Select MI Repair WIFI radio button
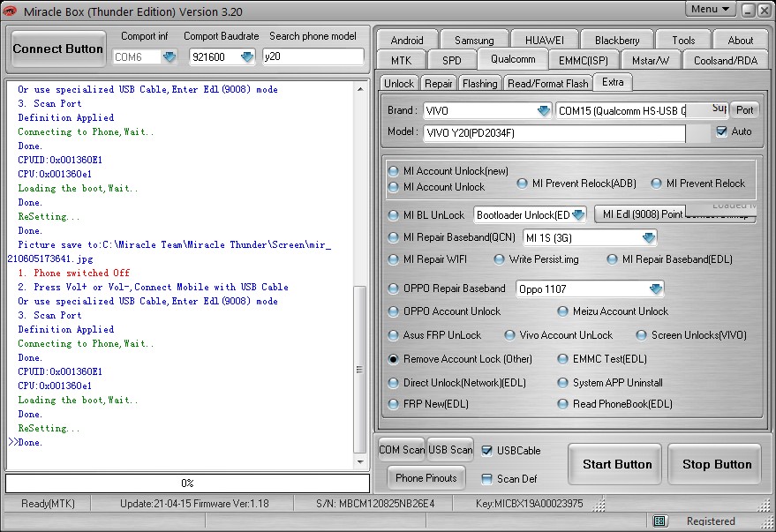 (394, 259)
